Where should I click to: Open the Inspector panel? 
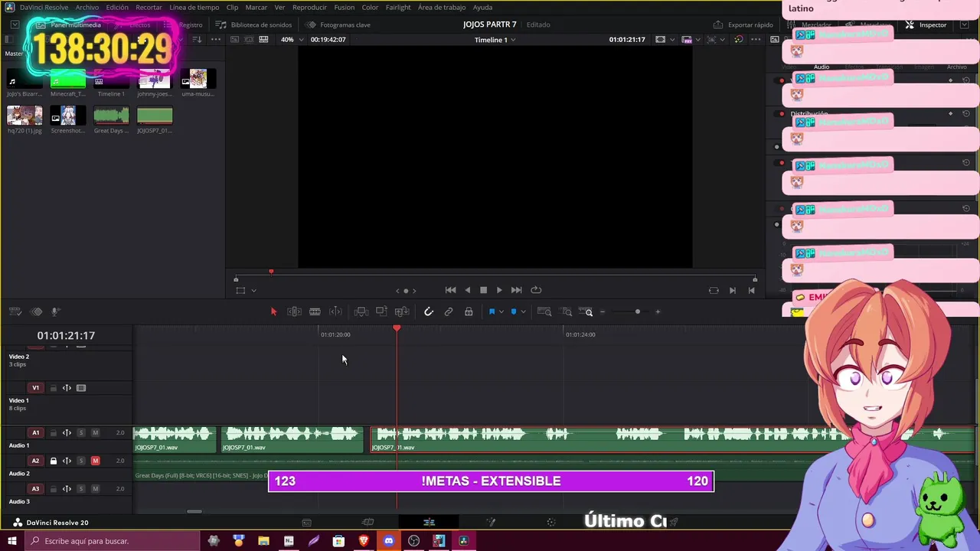(926, 24)
